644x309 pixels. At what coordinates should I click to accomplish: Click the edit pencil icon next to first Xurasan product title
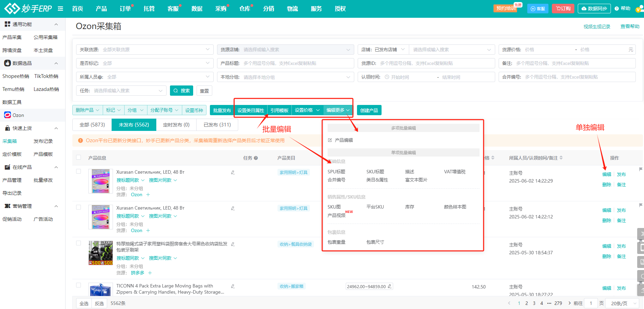point(233,172)
